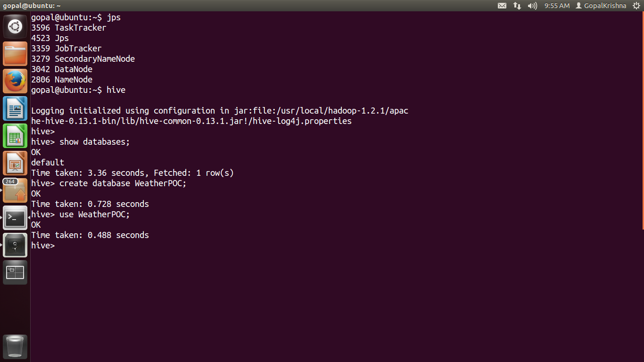Launch Firefox web browser
644x362 pixels.
point(15,81)
